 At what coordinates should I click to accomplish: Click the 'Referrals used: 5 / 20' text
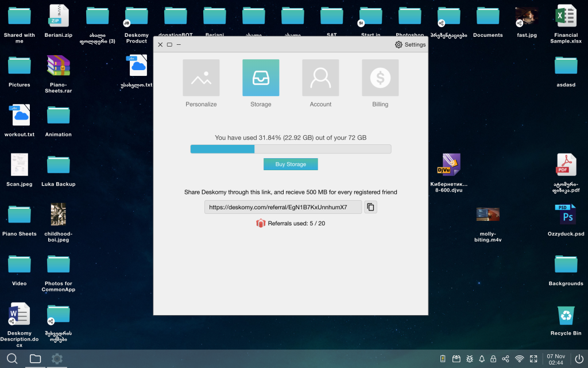tap(296, 224)
